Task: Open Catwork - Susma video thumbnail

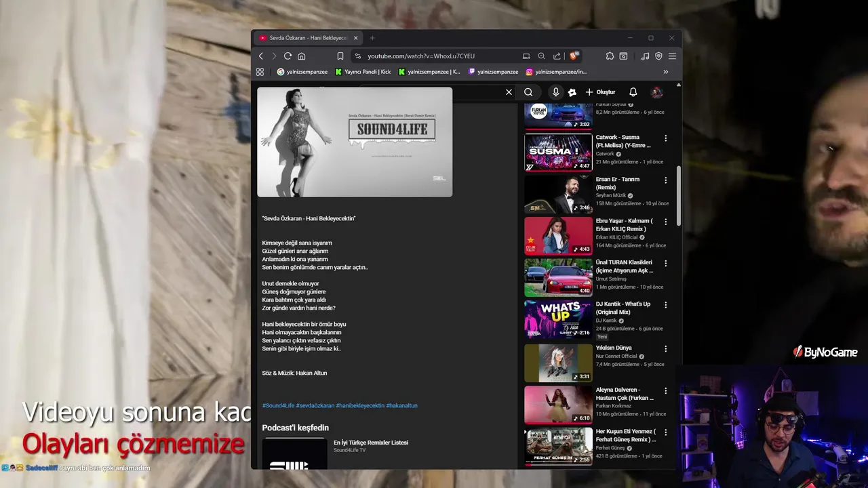Action: pyautogui.click(x=558, y=152)
